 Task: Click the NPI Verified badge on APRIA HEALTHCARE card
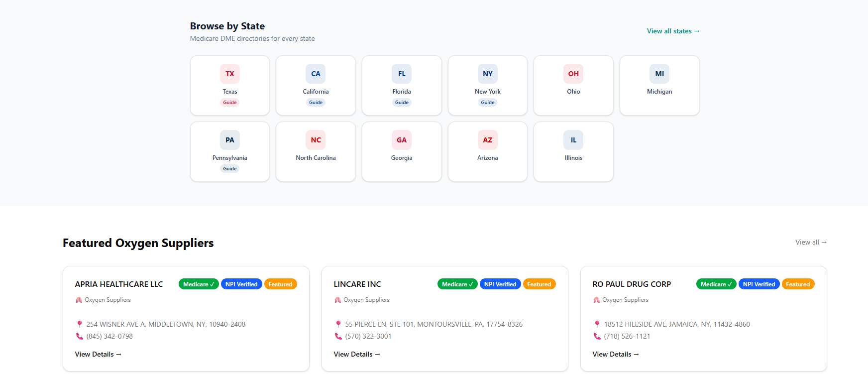coord(241,284)
